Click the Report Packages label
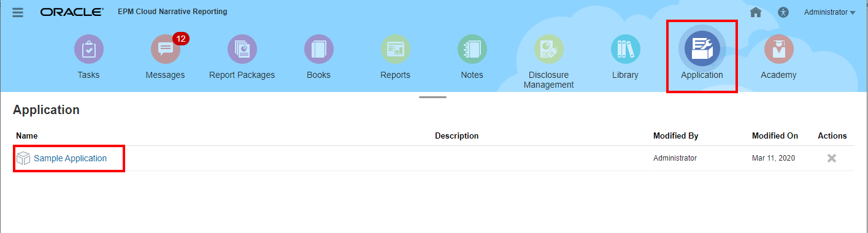 [242, 75]
